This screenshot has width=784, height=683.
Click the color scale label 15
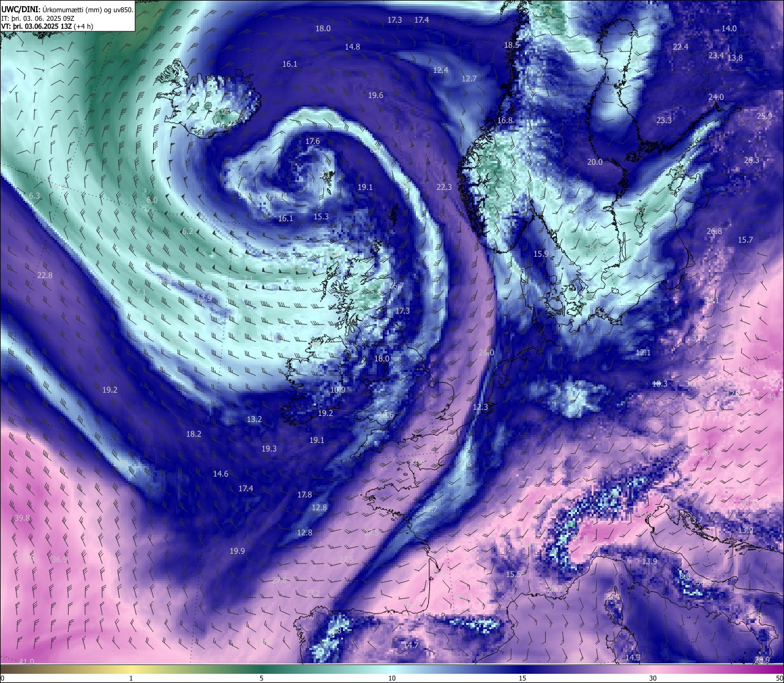point(522,678)
